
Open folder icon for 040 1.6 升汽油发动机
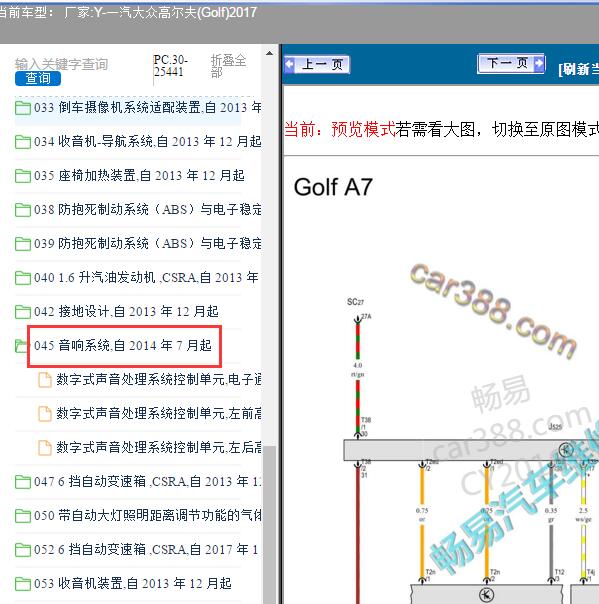[23, 278]
